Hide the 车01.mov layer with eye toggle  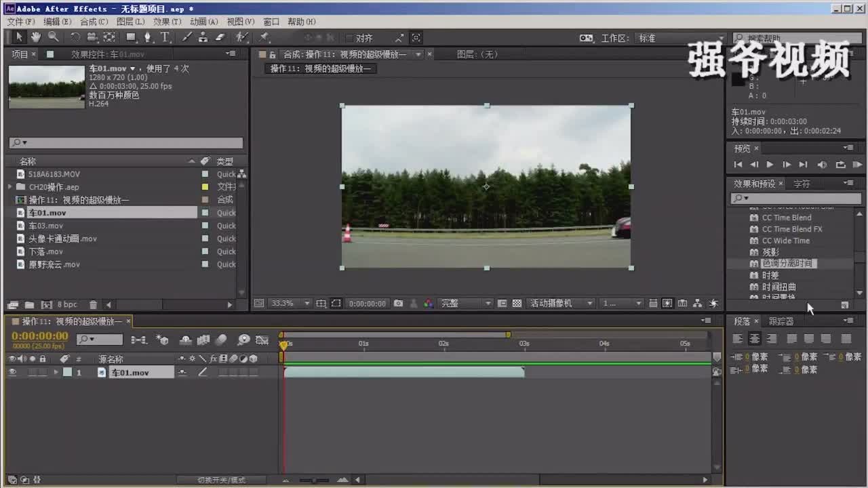[12, 372]
